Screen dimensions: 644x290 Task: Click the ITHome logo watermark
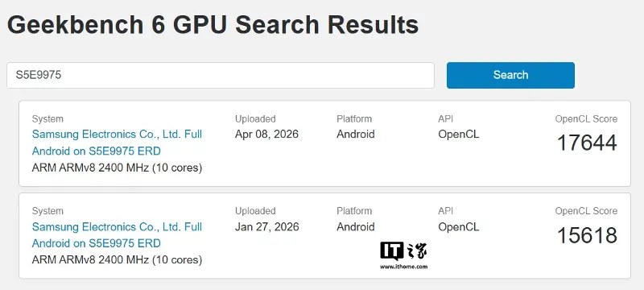tap(404, 251)
